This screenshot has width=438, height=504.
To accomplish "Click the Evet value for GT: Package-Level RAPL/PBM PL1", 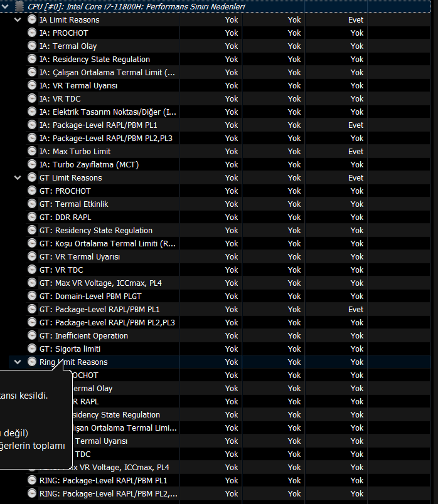I will pos(356,310).
